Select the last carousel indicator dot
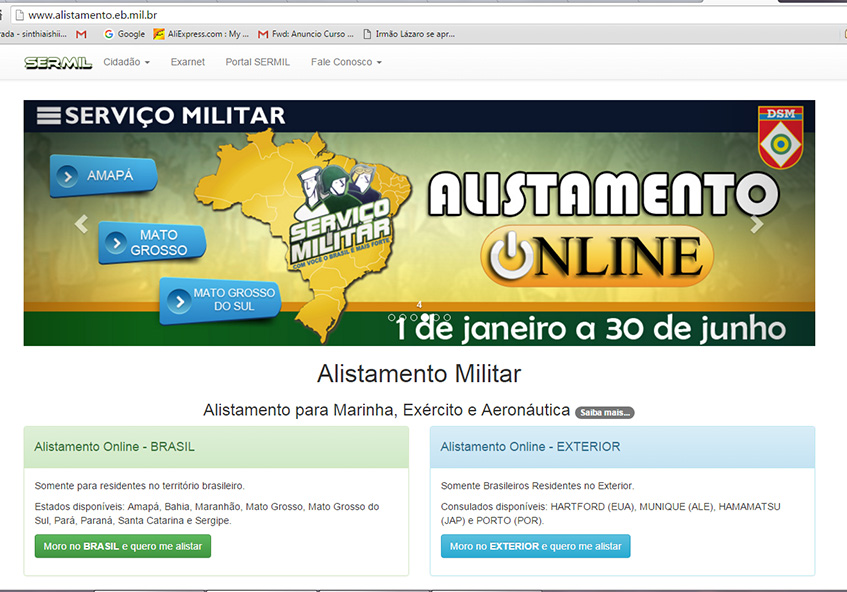This screenshot has width=847, height=592. pos(447,317)
